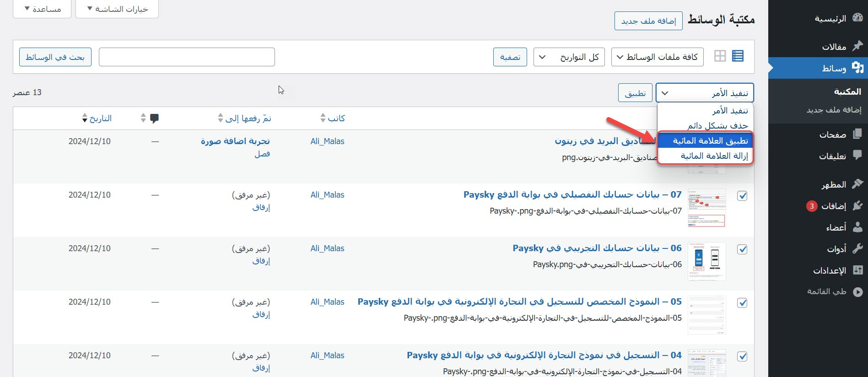This screenshot has width=868, height=377.
Task: Switch to grid view icon
Action: click(720, 56)
